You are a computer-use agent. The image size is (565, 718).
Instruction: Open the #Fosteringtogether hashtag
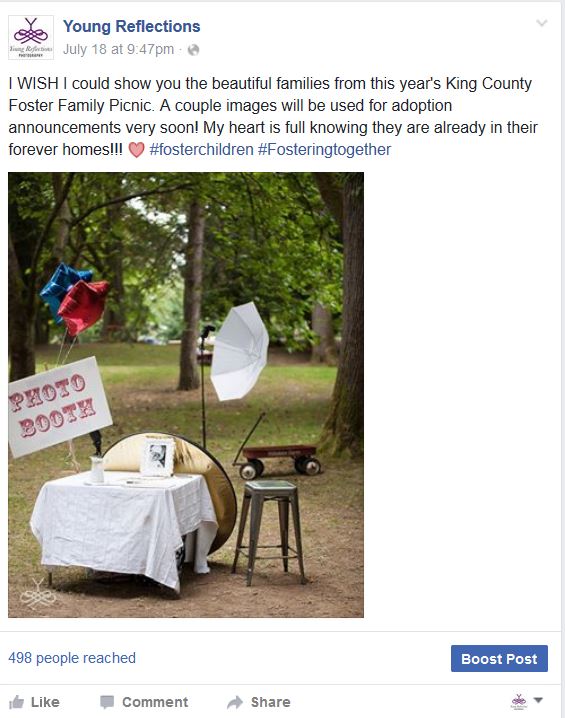tap(325, 149)
